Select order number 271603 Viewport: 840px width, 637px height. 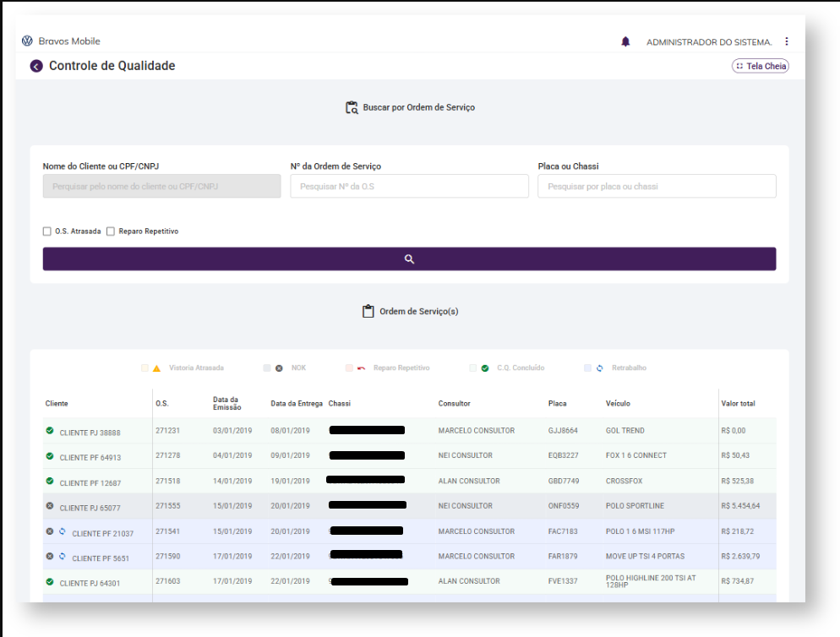[167, 581]
